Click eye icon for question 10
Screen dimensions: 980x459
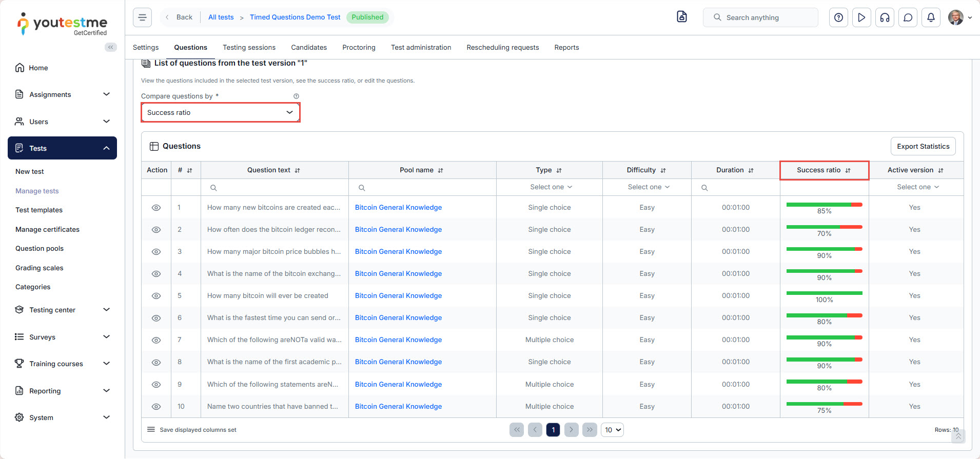156,407
